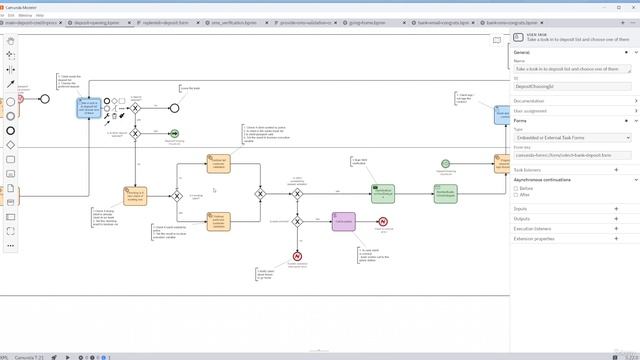Select the purple task in the diagram

coord(344,222)
